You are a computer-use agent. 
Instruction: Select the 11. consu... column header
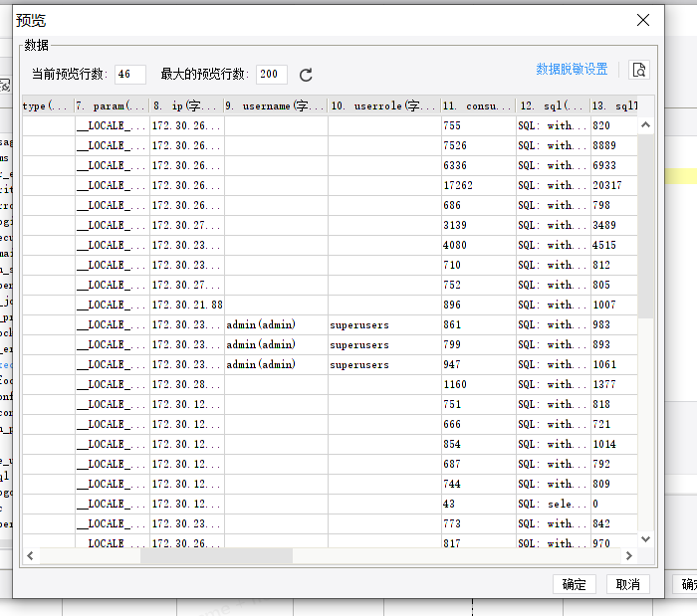click(478, 105)
